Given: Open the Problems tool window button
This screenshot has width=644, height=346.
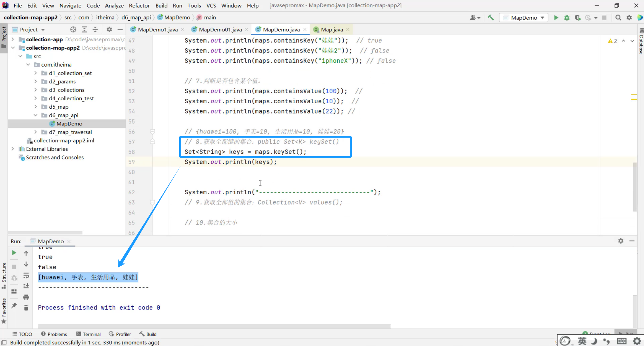Looking at the screenshot, I should tap(54, 334).
